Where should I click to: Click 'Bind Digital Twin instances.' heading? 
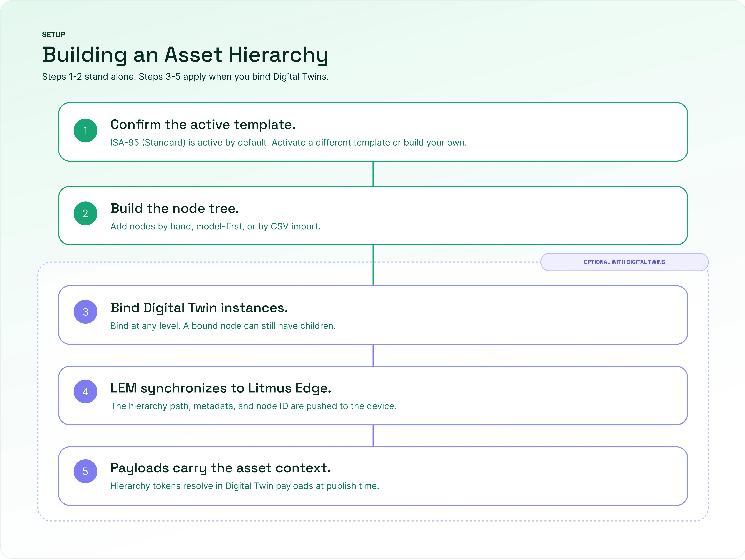click(199, 308)
